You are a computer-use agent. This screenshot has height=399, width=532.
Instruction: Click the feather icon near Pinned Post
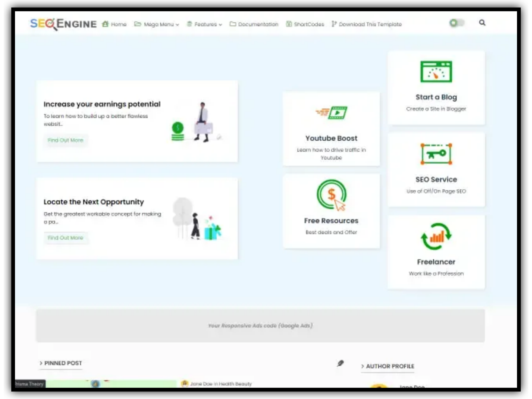click(x=340, y=363)
